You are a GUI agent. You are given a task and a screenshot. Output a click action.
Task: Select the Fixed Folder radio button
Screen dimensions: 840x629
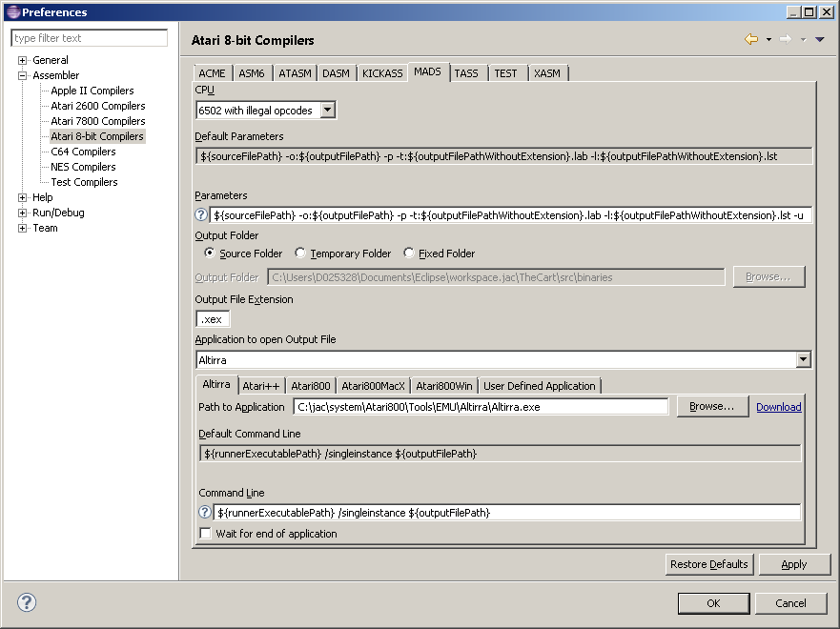click(409, 253)
